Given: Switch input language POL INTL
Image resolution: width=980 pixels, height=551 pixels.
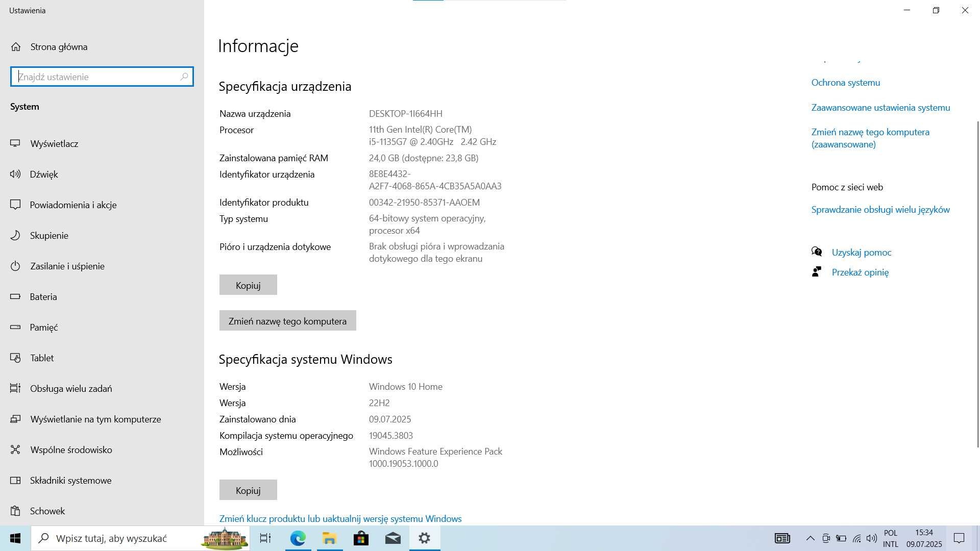Looking at the screenshot, I should (x=891, y=538).
